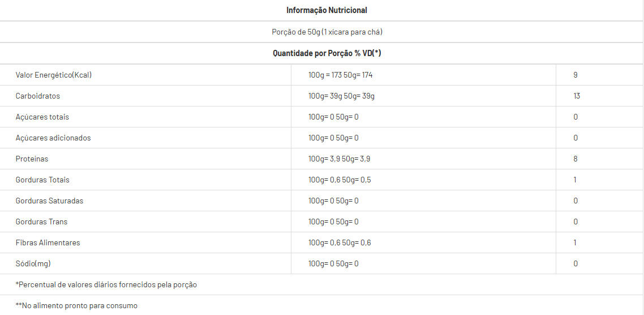This screenshot has width=644, height=315.
Task: Select the "Carboidratos" row label
Action: click(38, 96)
